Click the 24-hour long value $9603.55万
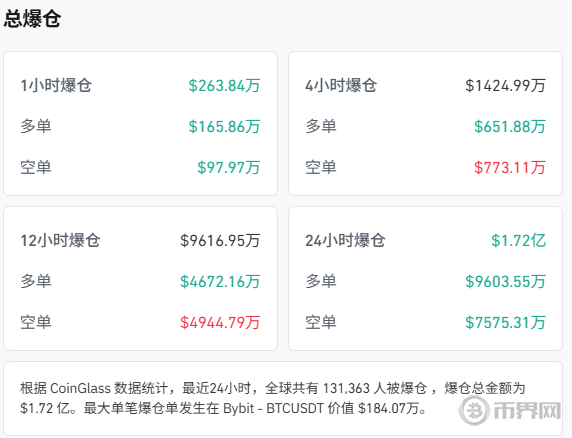This screenshot has width=572, height=438. coord(506,282)
